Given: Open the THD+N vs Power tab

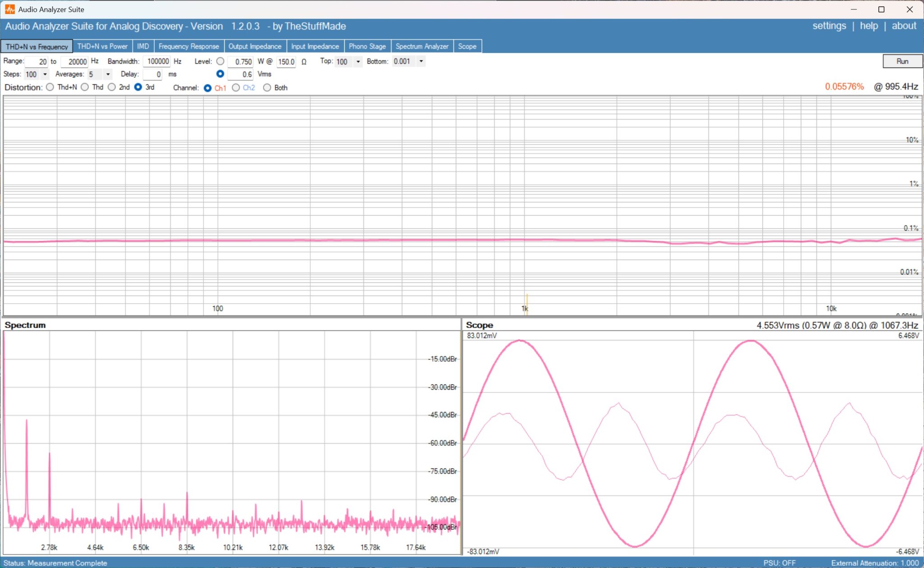Looking at the screenshot, I should coord(102,46).
